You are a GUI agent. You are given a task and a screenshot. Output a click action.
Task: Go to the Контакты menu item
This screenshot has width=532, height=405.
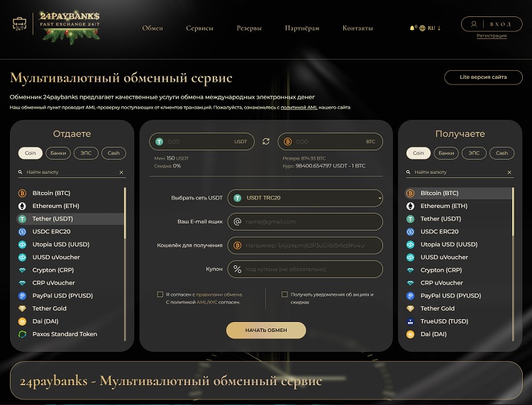point(357,28)
